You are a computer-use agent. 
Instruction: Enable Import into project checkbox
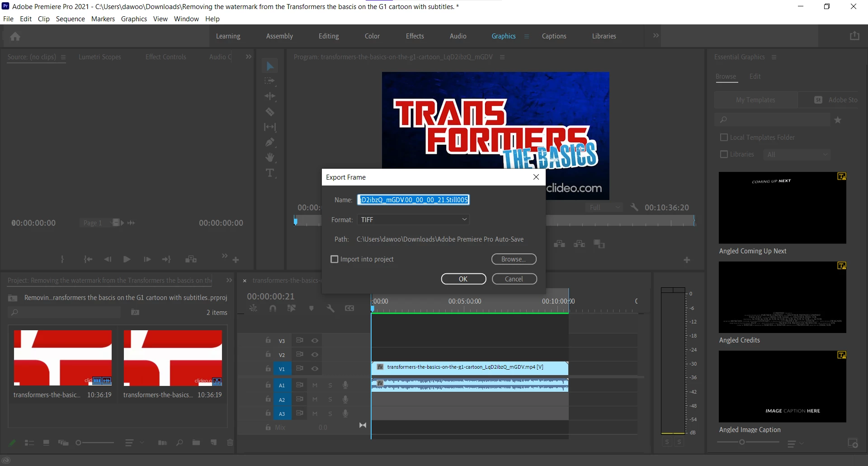tap(335, 259)
